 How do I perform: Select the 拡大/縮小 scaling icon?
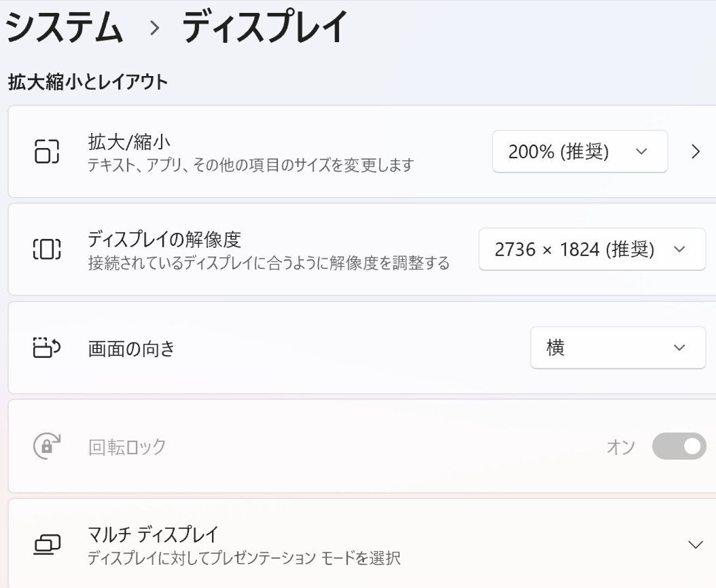pyautogui.click(x=46, y=151)
